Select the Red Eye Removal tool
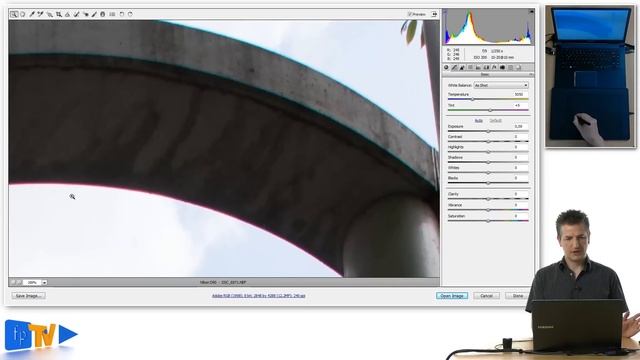This screenshot has height=360, width=640. tap(85, 14)
